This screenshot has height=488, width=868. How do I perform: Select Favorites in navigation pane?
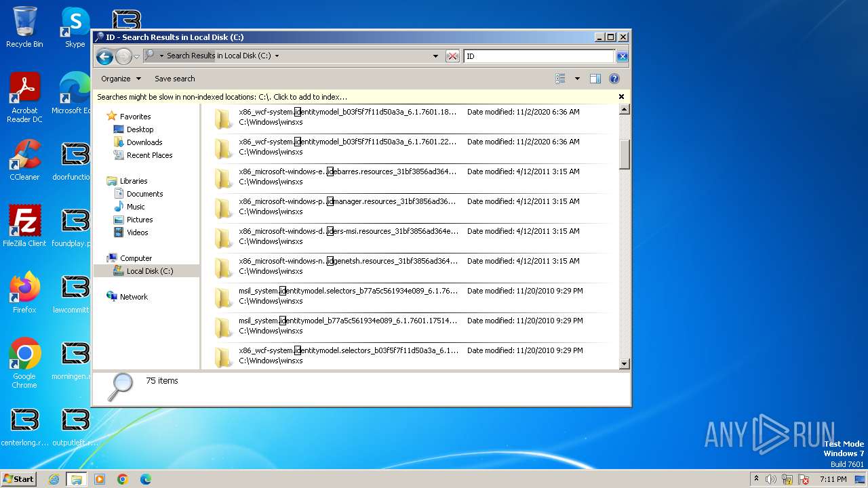point(135,117)
